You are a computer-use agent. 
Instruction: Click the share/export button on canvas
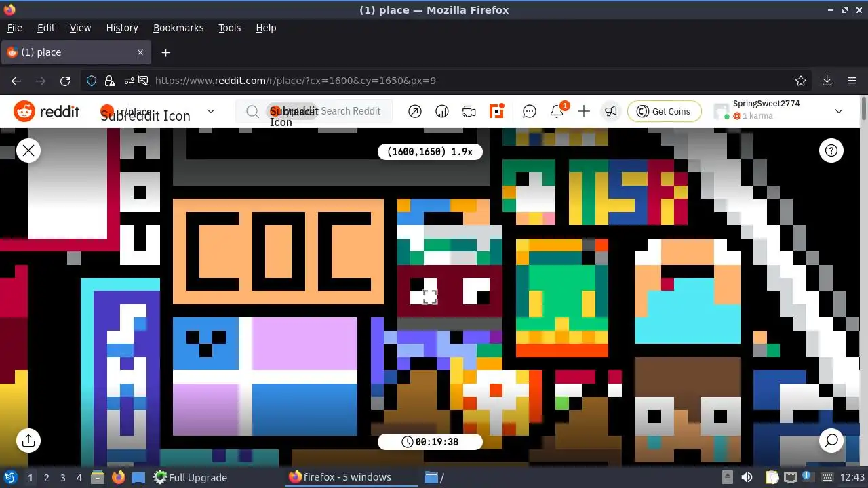(28, 441)
